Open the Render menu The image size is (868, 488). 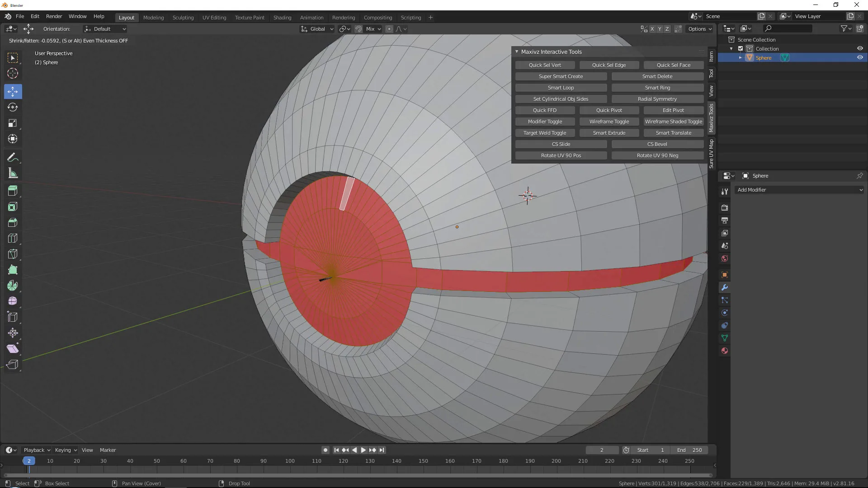tap(54, 16)
